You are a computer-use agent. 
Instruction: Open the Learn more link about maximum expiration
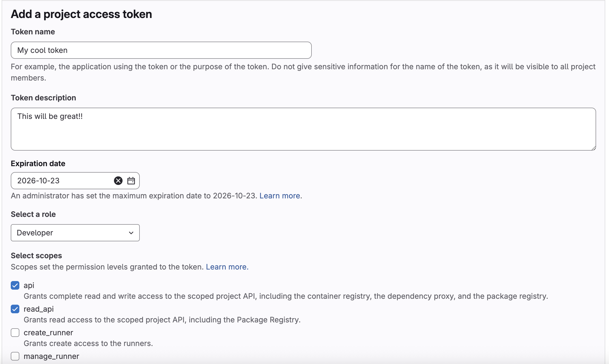[x=280, y=196]
